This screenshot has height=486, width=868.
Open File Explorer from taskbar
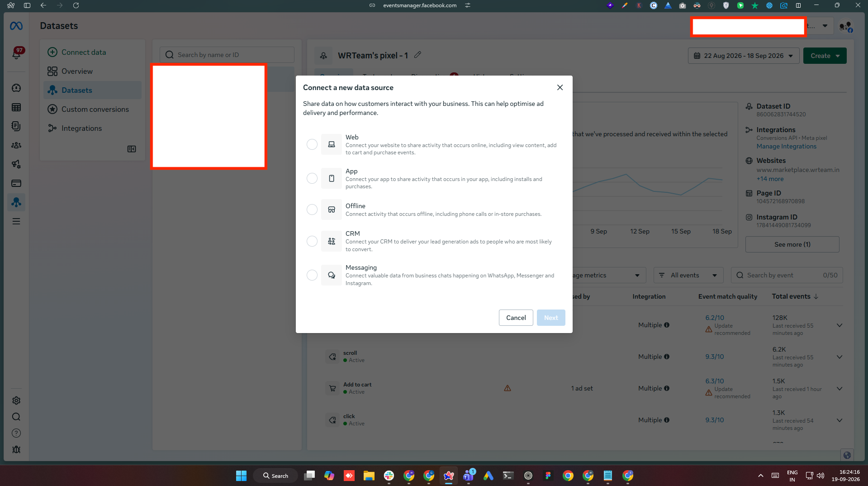point(369,476)
